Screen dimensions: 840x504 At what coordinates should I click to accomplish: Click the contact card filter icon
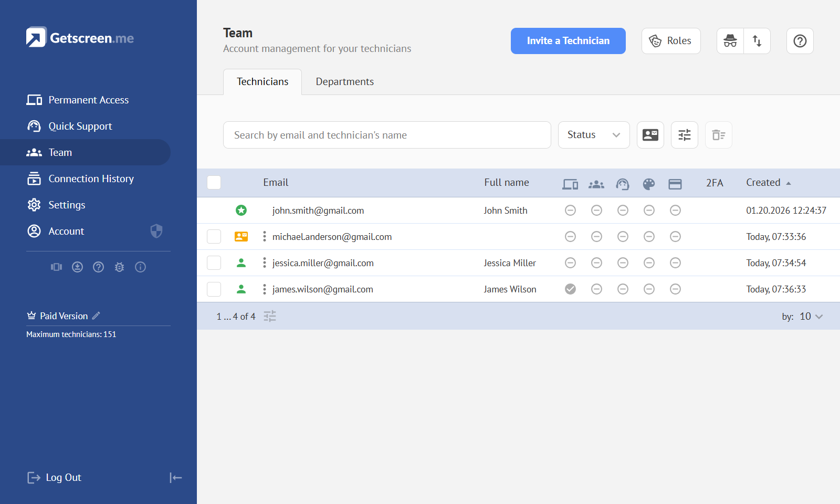[650, 135]
